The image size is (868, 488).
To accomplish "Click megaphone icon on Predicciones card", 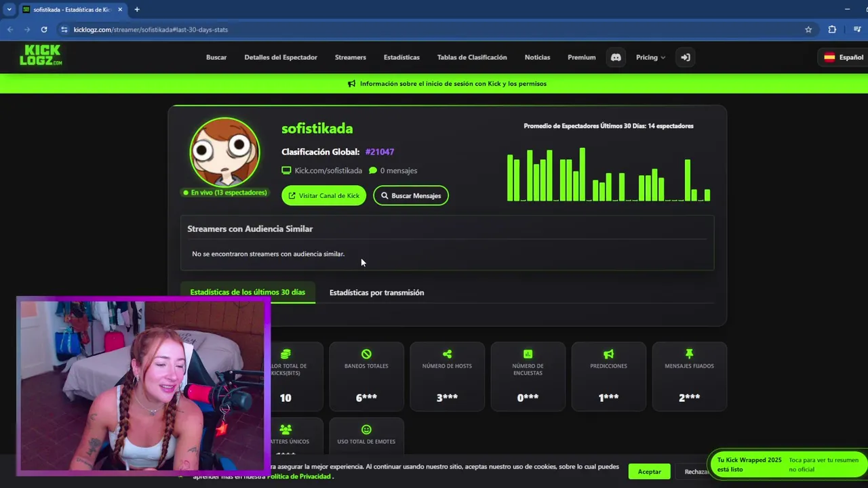I will (x=608, y=354).
